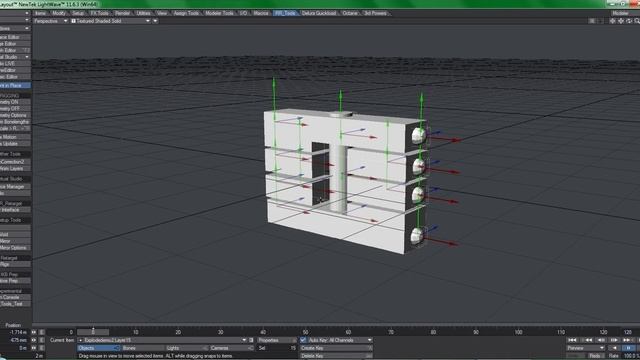The height and width of the screenshot is (360, 640).
Task: Open the Textured Shaded Solid display dropdown
Action: tap(111, 21)
